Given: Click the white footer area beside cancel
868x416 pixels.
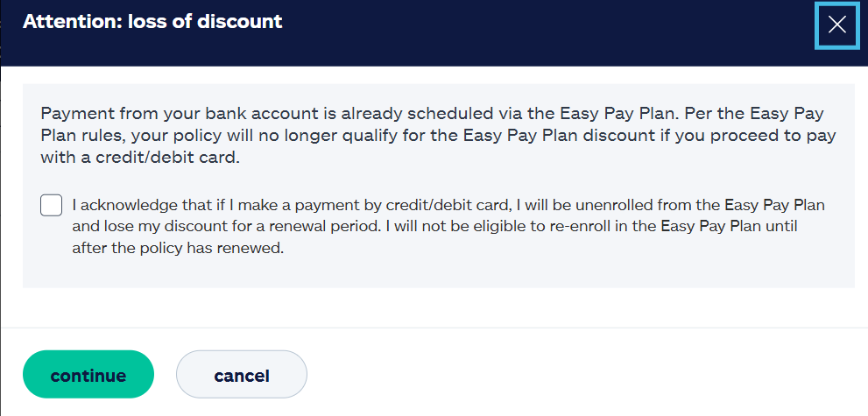Looking at the screenshot, I should (x=569, y=375).
